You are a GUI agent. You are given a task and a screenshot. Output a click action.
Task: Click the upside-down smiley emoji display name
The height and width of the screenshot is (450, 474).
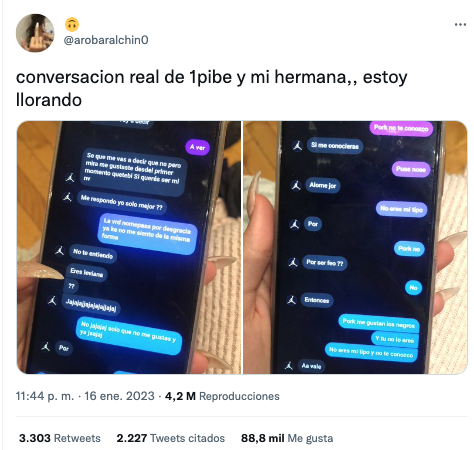pyautogui.click(x=72, y=24)
